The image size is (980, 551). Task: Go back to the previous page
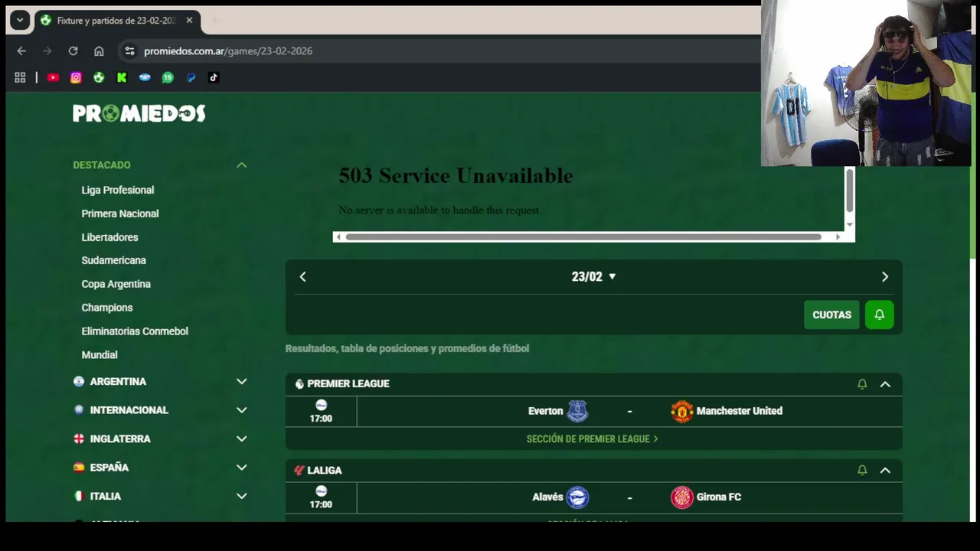click(21, 51)
